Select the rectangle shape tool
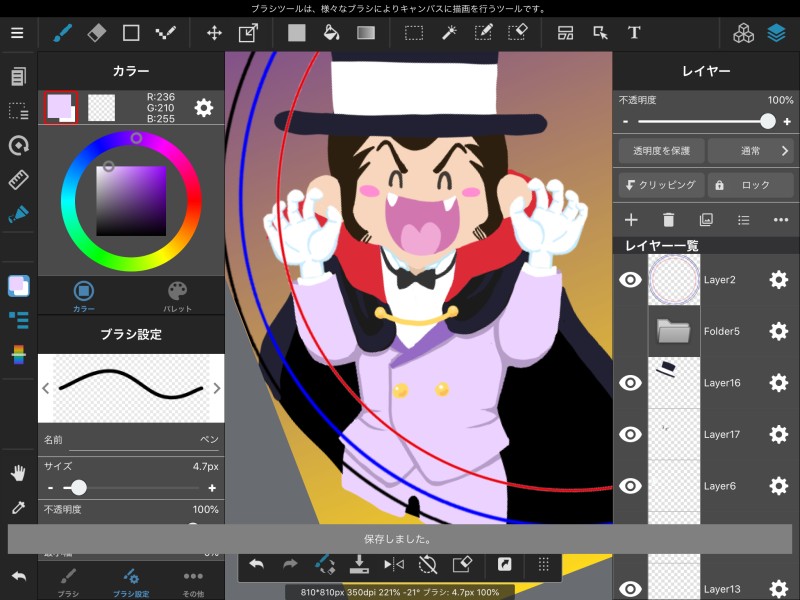 [x=131, y=33]
